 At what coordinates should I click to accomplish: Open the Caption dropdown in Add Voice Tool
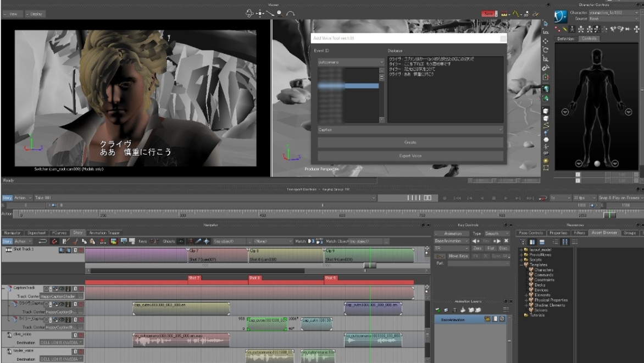(x=410, y=130)
